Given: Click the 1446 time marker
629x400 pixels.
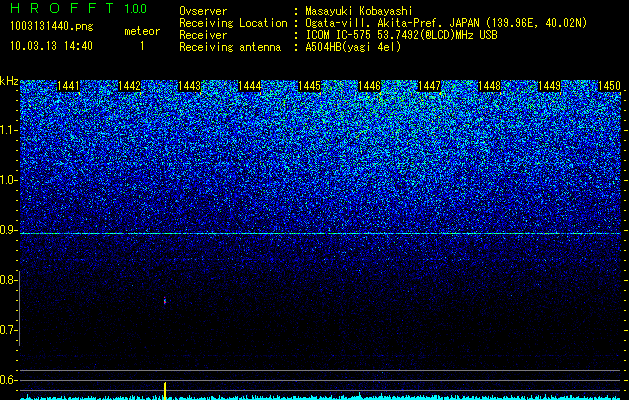Looking at the screenshot, I should tap(369, 86).
